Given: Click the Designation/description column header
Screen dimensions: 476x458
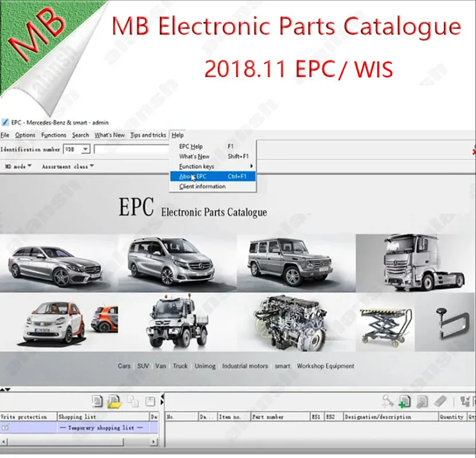Looking at the screenshot, I should [391, 417].
